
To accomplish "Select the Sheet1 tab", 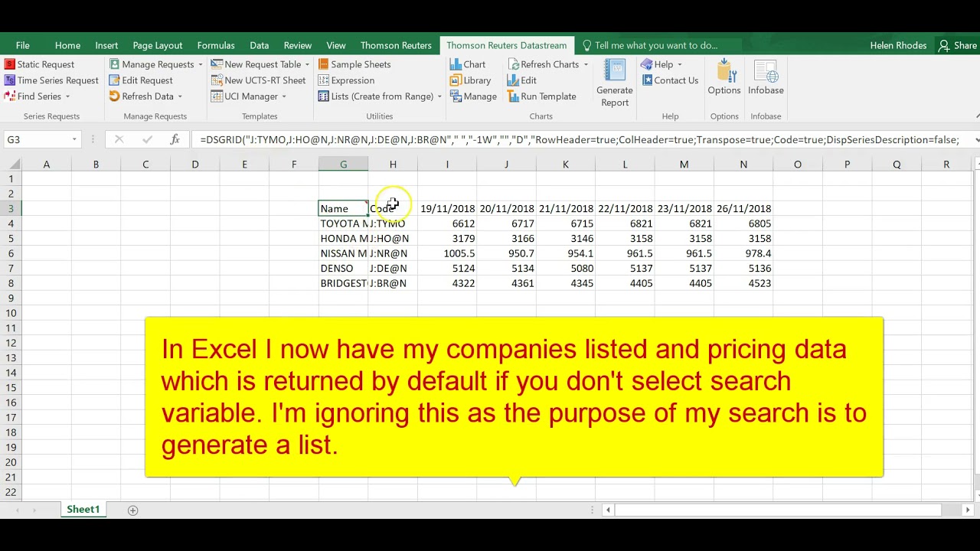I will [x=83, y=510].
